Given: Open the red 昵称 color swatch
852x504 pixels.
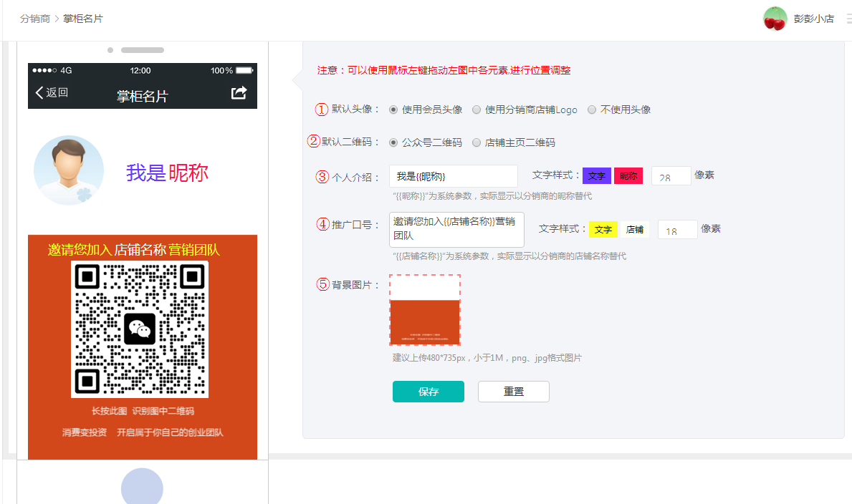Looking at the screenshot, I should coord(628,176).
